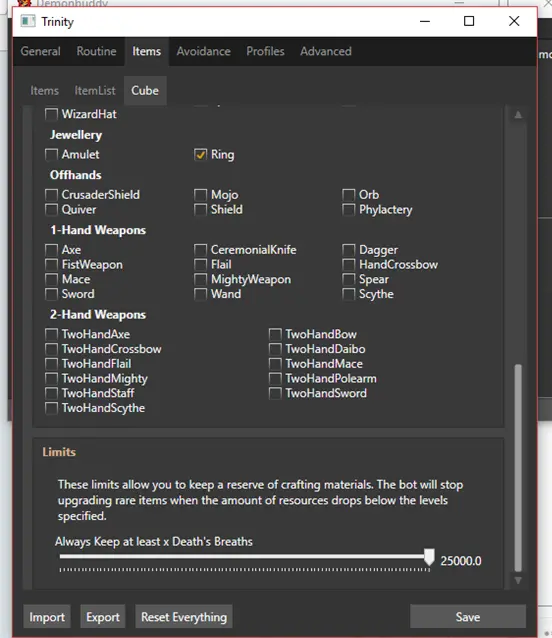Close the Trinity window
Screen dimensions: 552x638
click(514, 21)
